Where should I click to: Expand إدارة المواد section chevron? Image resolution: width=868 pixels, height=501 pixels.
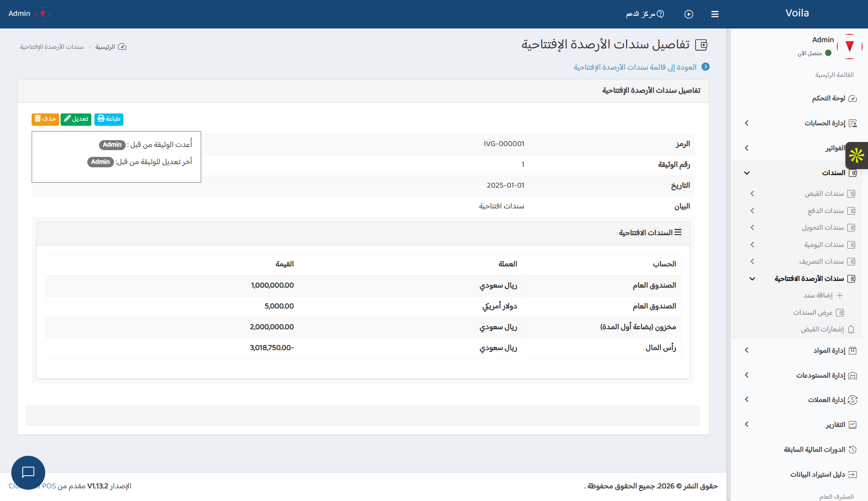747,350
